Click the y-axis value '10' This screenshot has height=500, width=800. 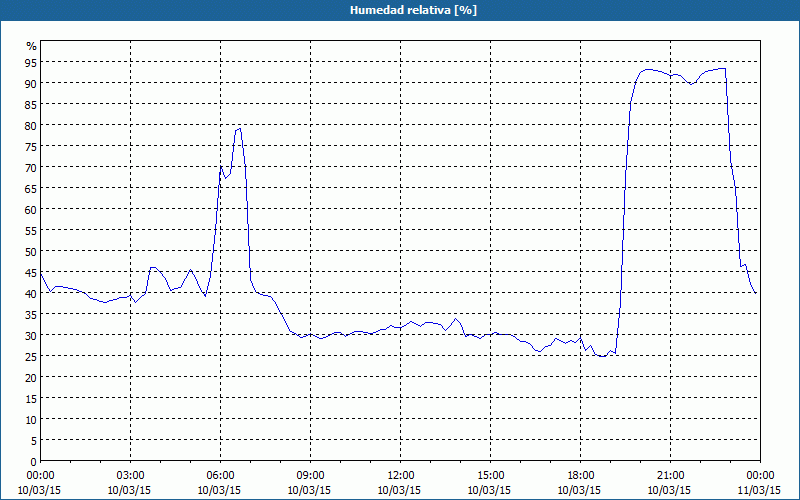click(x=31, y=419)
